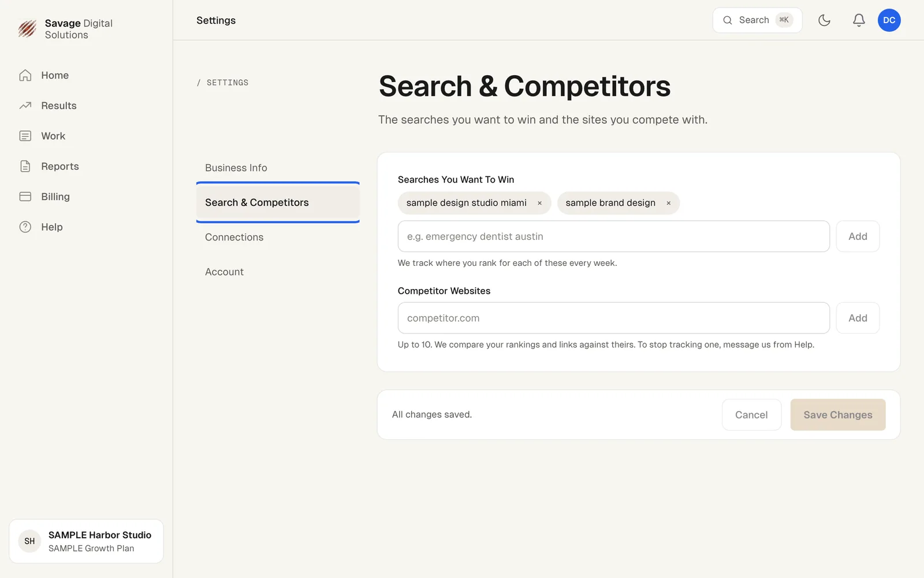924x578 pixels.
Task: Click the Save Changes button
Action: tap(838, 415)
